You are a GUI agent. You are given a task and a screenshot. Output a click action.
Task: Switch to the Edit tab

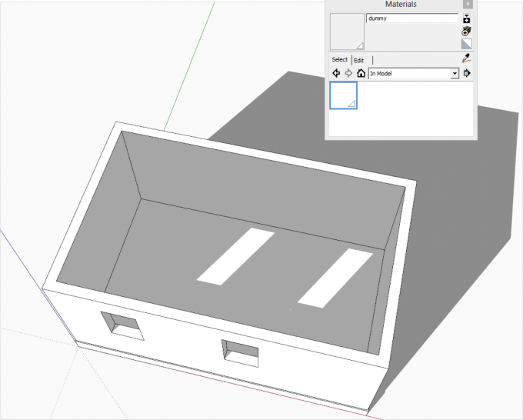tap(359, 60)
